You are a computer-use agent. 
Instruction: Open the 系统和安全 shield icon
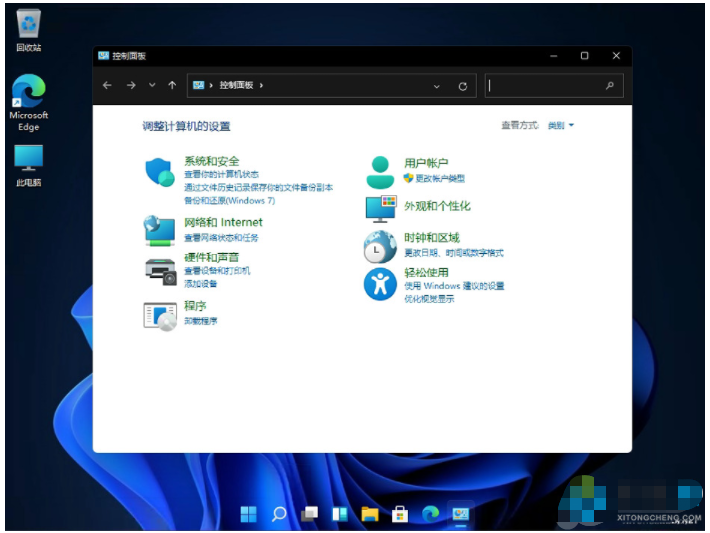point(160,172)
